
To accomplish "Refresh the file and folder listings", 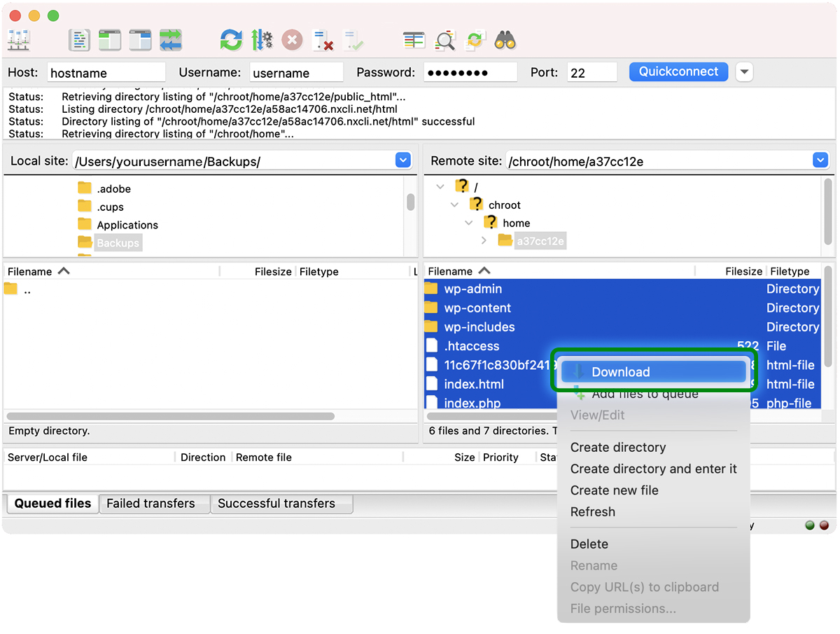I will point(231,40).
